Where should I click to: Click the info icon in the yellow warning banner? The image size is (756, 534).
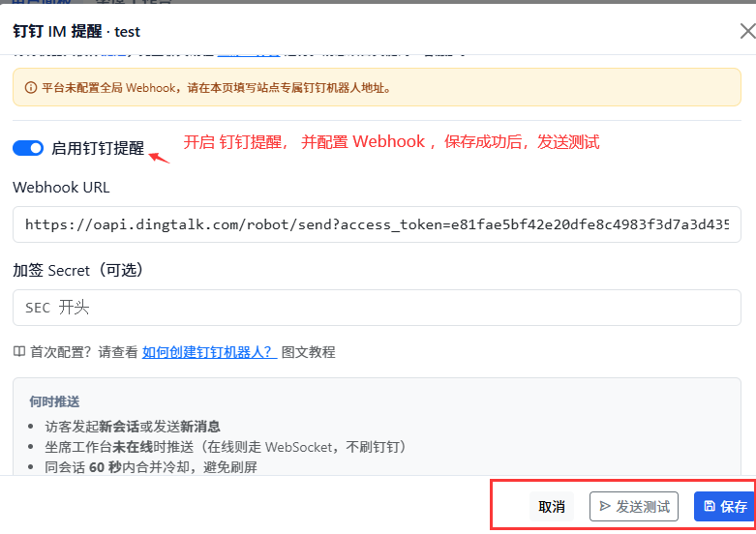click(31, 88)
